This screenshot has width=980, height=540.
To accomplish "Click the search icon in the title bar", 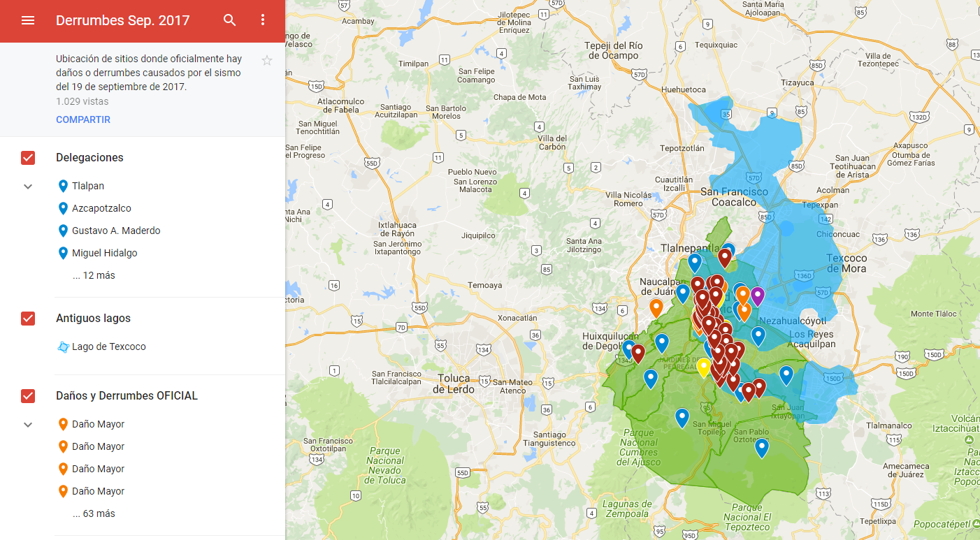I will 230,20.
